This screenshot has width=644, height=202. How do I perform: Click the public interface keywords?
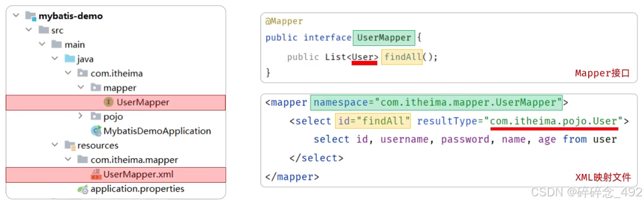(x=308, y=37)
